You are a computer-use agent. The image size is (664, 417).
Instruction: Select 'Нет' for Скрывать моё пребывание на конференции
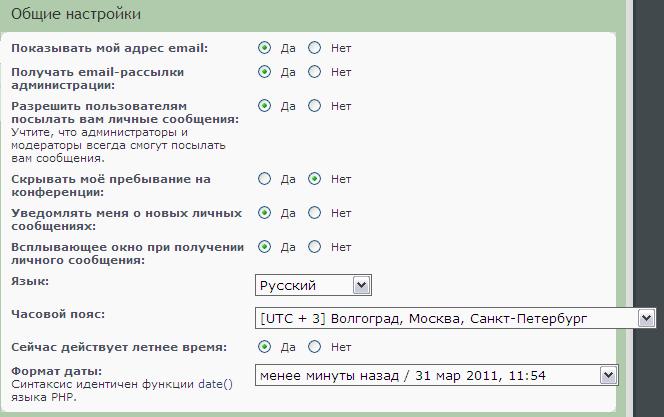[315, 179]
